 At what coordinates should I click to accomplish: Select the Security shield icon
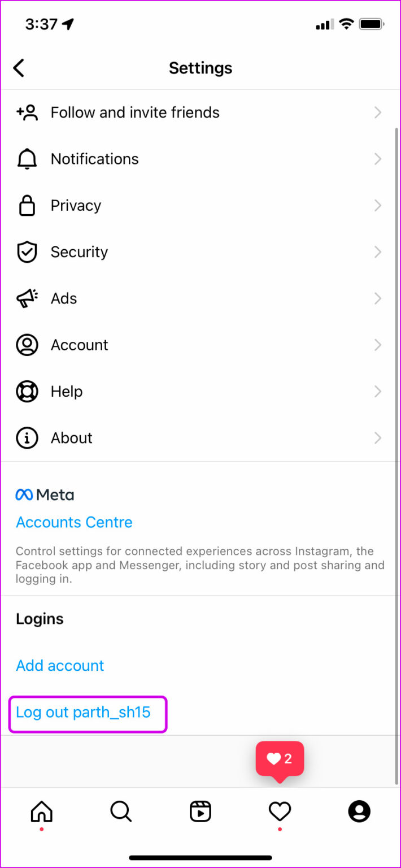pyautogui.click(x=27, y=251)
